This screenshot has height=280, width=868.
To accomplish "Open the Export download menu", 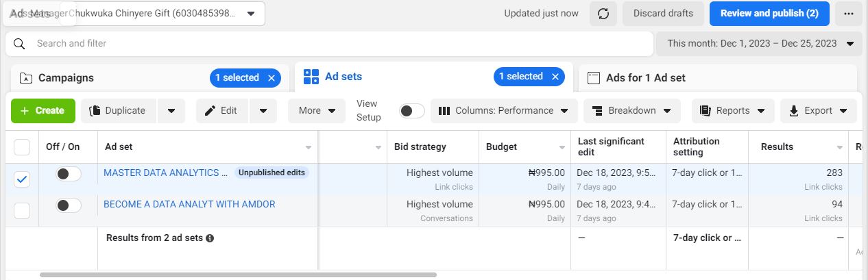I will (x=819, y=111).
